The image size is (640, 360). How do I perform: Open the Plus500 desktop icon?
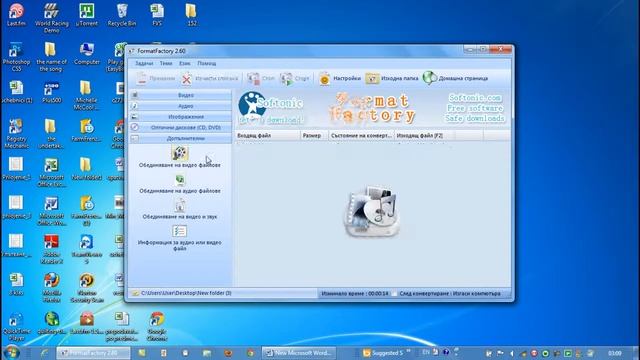51,92
